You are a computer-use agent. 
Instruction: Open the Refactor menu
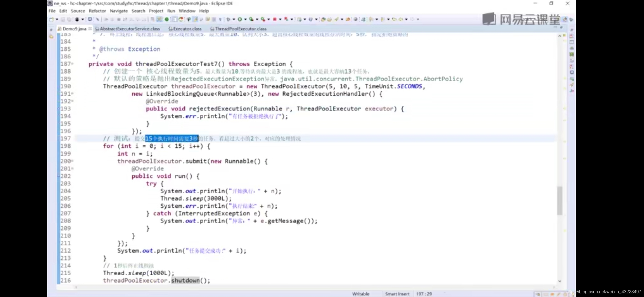click(x=97, y=11)
